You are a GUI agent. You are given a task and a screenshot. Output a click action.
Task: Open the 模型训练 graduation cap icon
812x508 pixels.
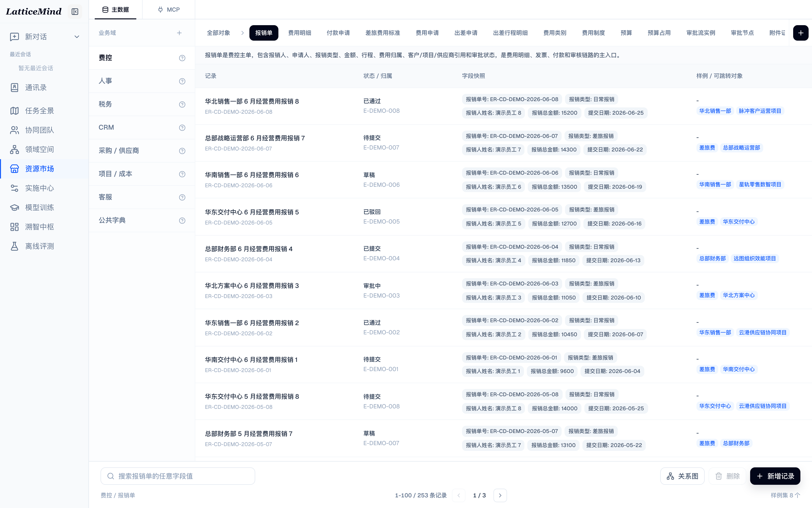point(14,208)
